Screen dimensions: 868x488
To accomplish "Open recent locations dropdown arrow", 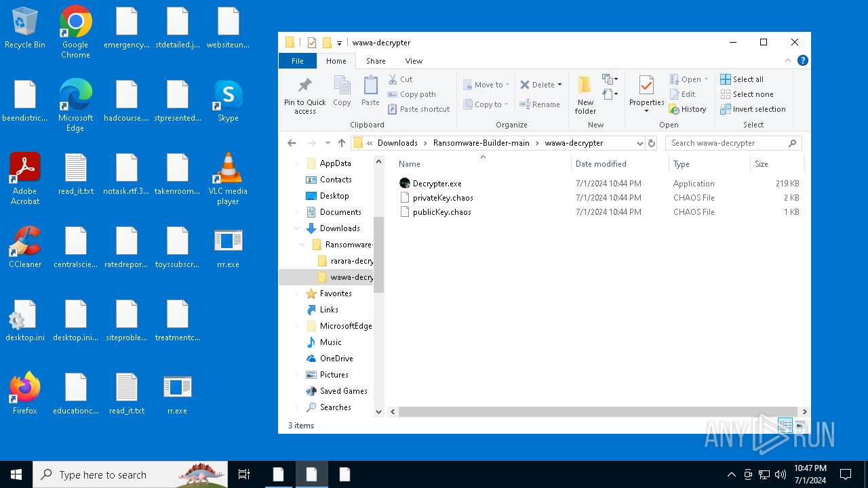I will [328, 143].
